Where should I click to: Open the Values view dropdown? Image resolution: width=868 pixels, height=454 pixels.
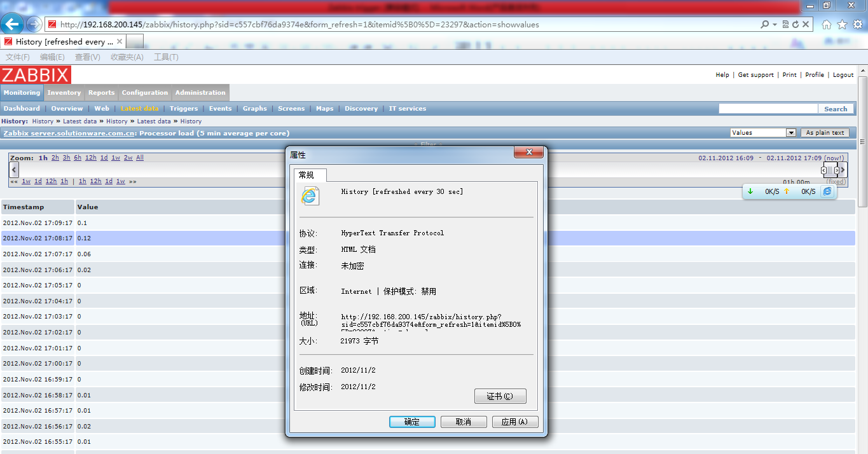tap(763, 133)
